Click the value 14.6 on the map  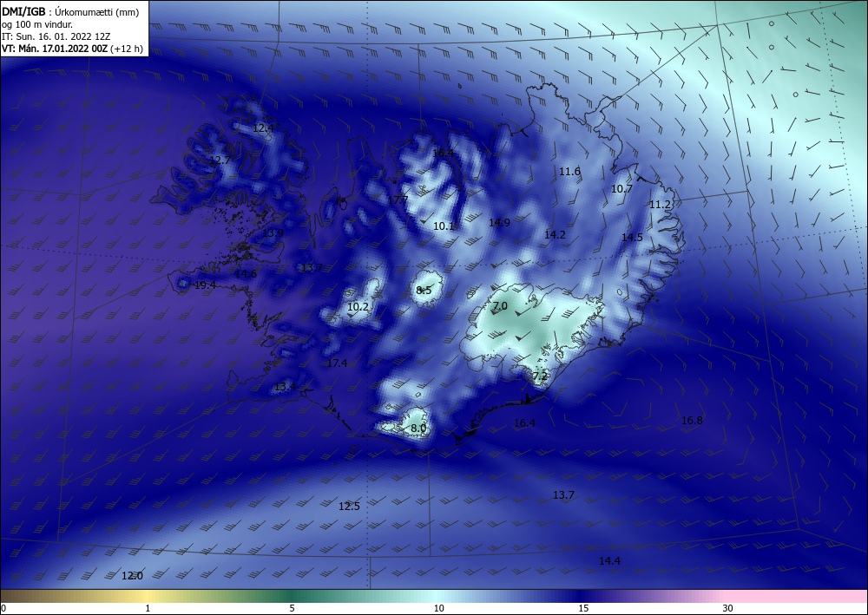246,274
